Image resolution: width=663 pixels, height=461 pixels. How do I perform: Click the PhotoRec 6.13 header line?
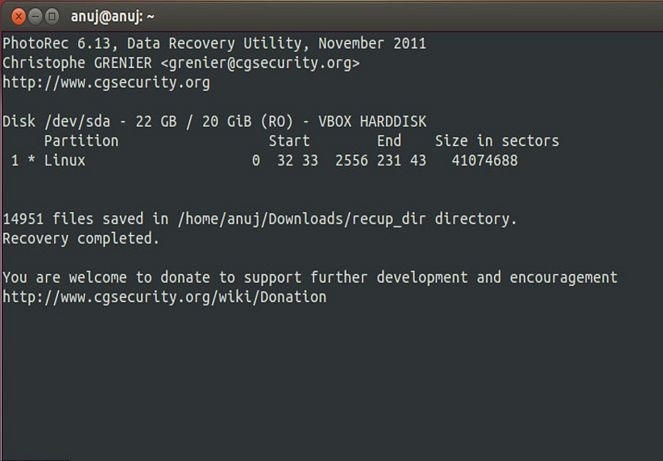214,44
